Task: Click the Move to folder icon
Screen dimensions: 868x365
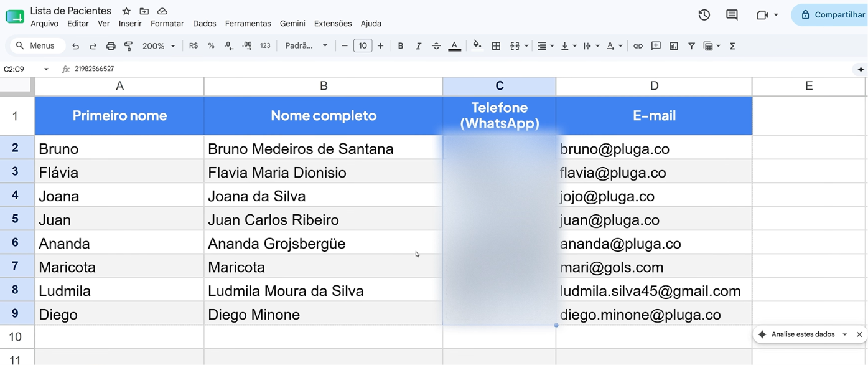Action: 144,11
